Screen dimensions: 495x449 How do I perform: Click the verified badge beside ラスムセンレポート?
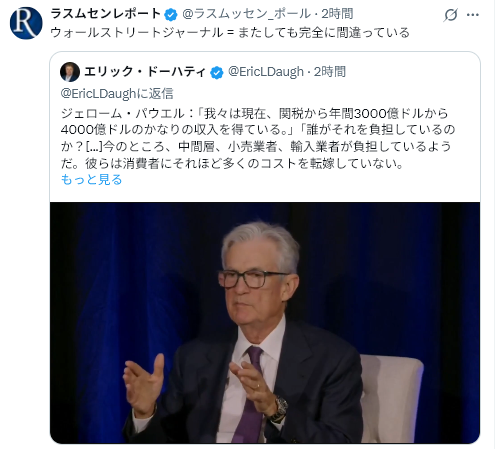(x=171, y=14)
